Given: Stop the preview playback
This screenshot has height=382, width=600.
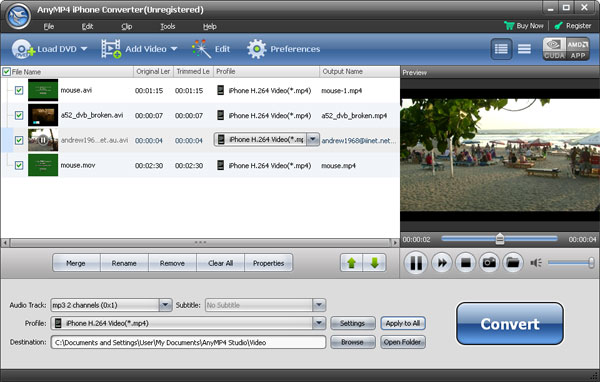Looking at the screenshot, I should tap(465, 263).
